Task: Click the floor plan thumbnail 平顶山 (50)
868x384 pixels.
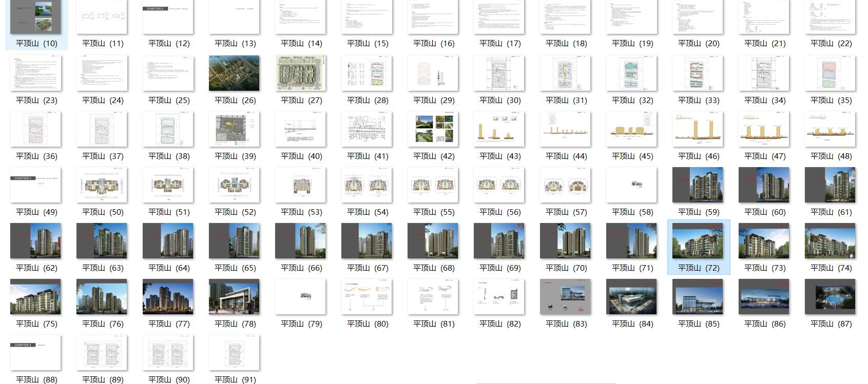Action: tap(102, 185)
